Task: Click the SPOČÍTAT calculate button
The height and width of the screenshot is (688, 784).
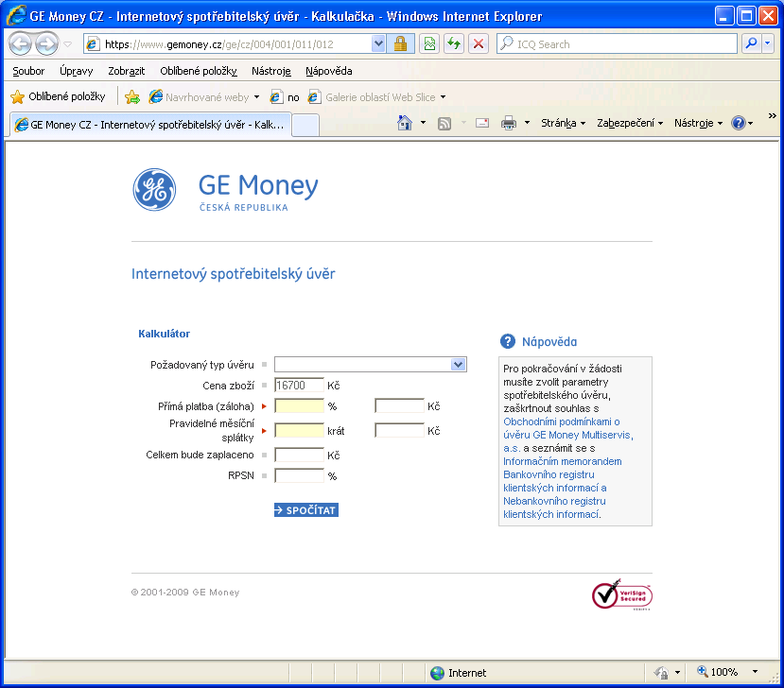Action: (306, 510)
